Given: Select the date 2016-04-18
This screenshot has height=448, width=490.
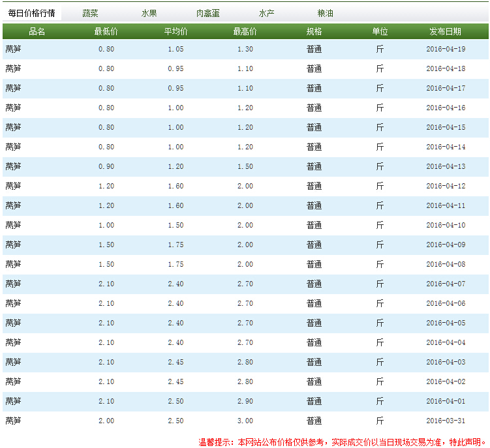Looking at the screenshot, I should coord(446,68).
